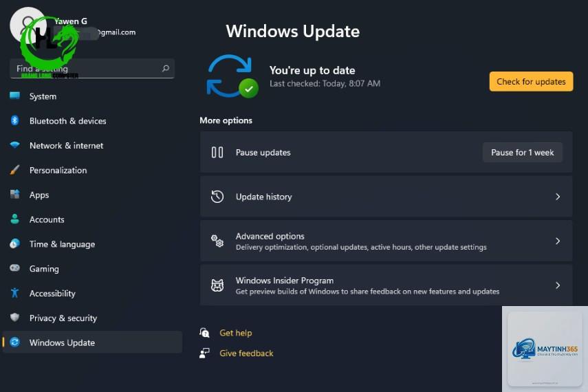
Task: Click the Personalization paintbrush icon
Action: click(x=14, y=170)
